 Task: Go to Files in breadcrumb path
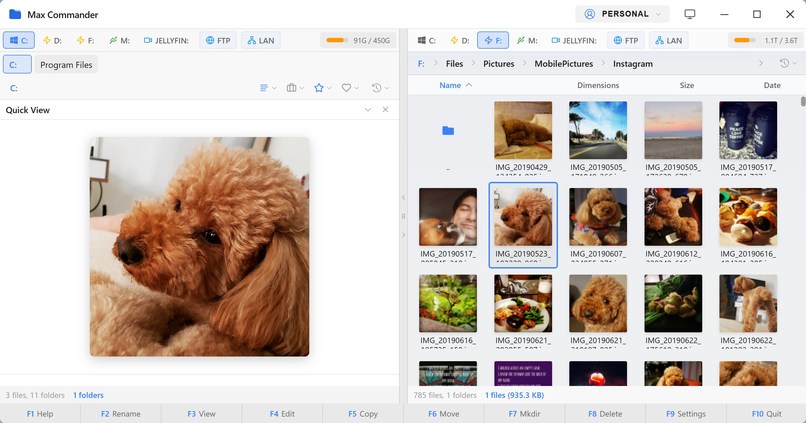pos(454,64)
